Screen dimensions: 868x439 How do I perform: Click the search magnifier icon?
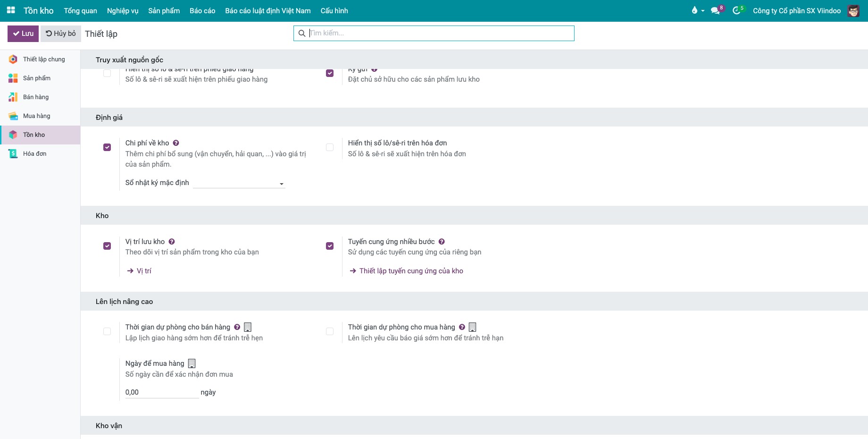(x=302, y=33)
